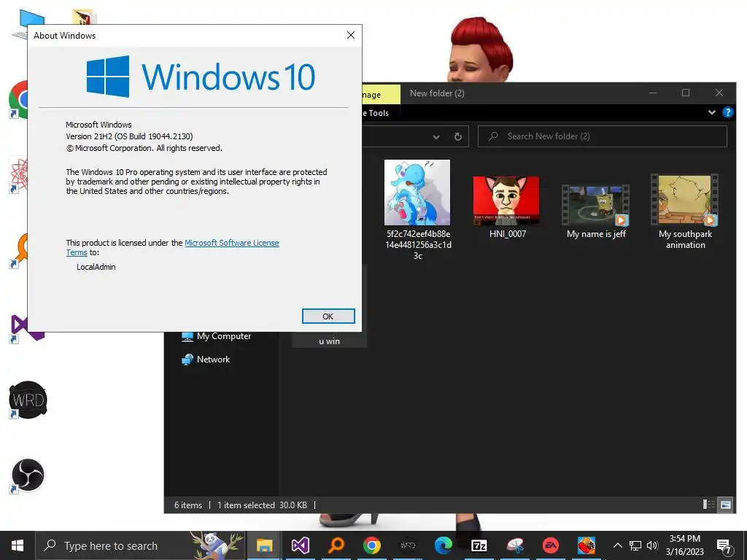Launch Microsoft Edge from the taskbar

444,545
